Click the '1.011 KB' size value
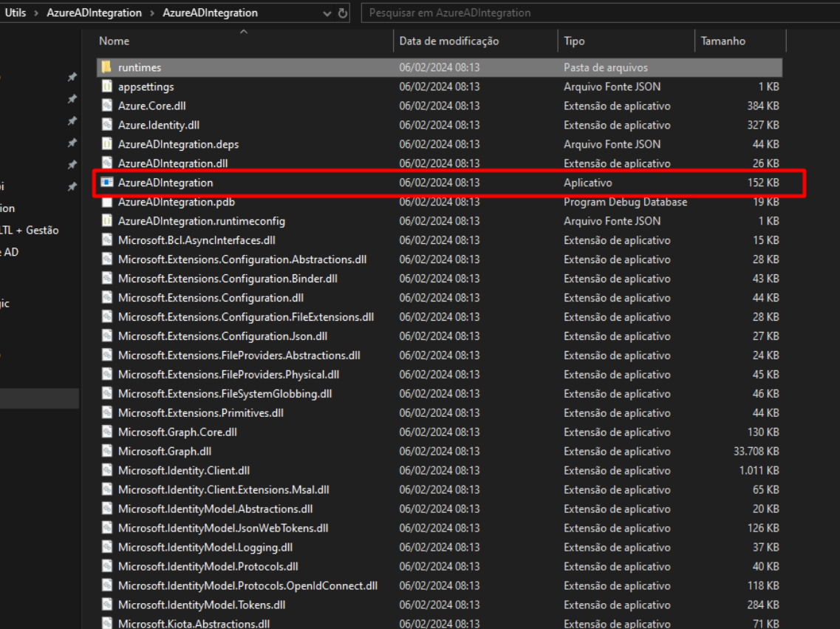 pyautogui.click(x=759, y=471)
